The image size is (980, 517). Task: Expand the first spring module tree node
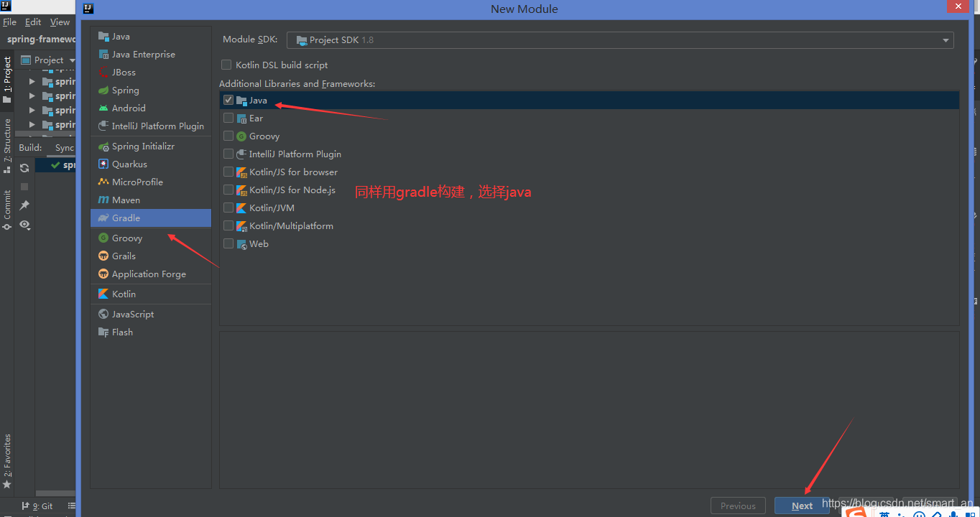(32, 82)
